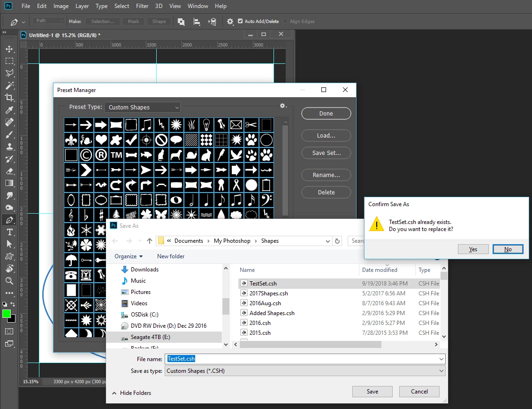Viewport: 532px width, 409px height.
Task: Open the Filter menu
Action: 142,6
